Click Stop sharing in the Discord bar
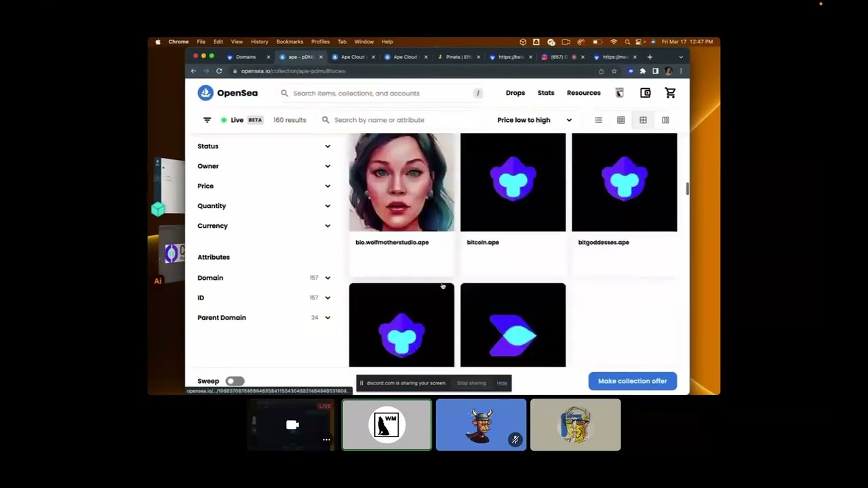The image size is (868, 488). coord(471,383)
